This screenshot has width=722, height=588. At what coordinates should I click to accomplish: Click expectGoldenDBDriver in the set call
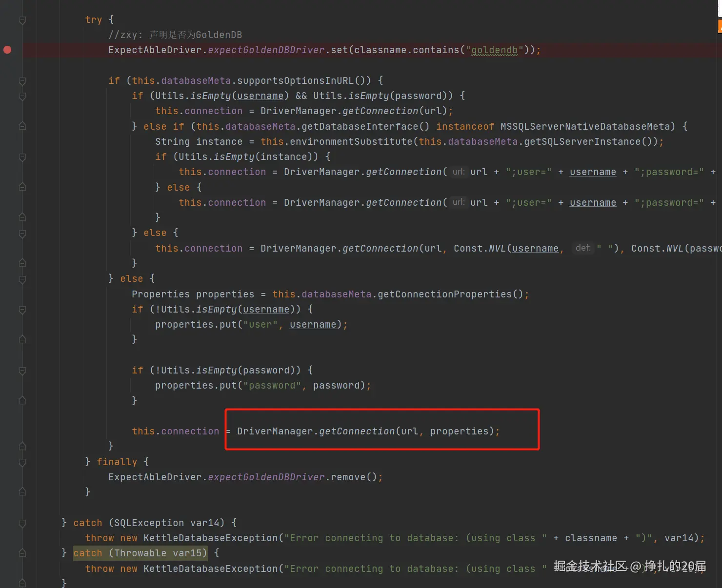(266, 50)
